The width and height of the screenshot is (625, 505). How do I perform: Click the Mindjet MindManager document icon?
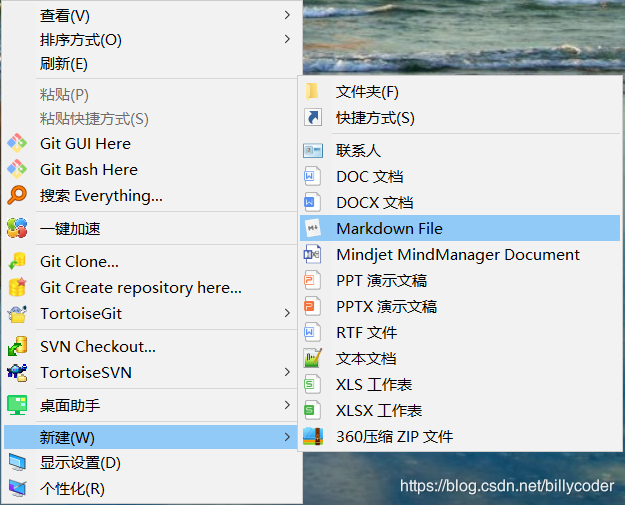tap(312, 254)
